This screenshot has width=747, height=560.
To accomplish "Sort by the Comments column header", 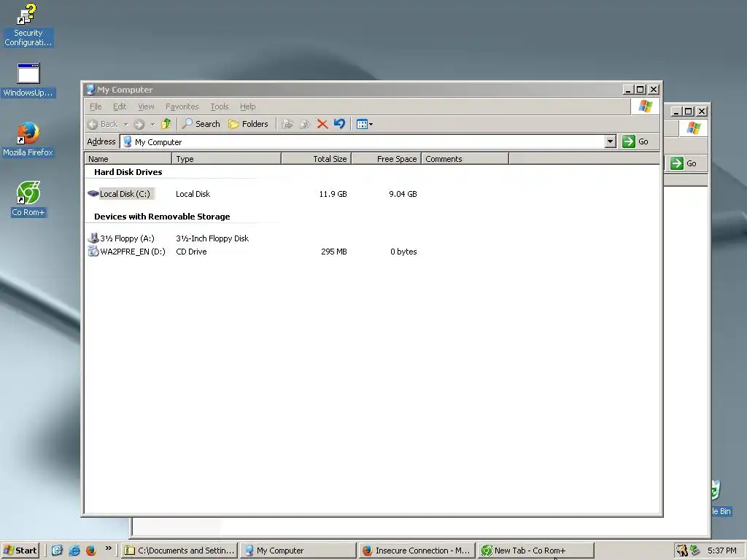I will coord(465,158).
